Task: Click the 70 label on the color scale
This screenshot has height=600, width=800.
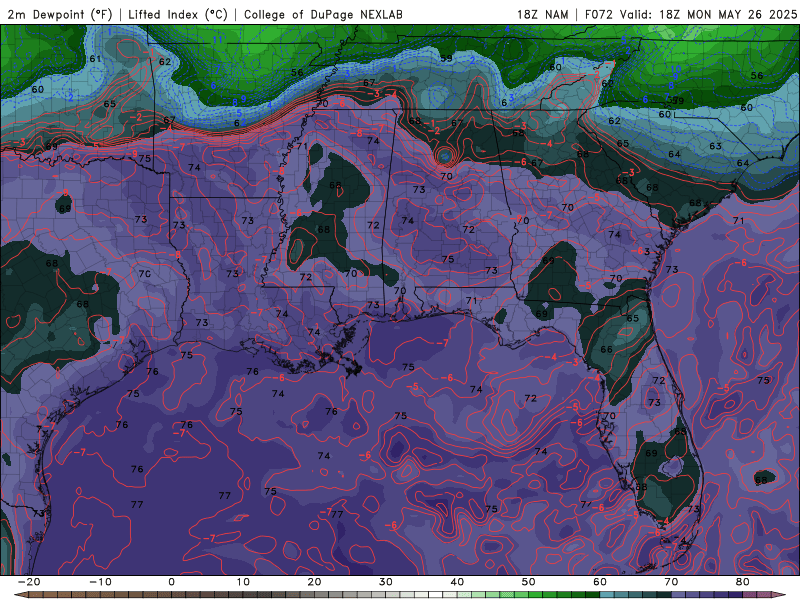Action: [671, 582]
